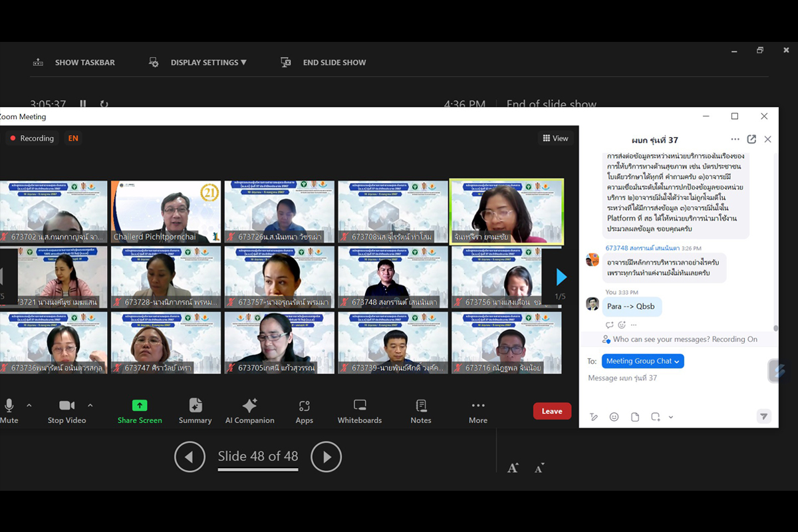The image size is (798, 532).
Task: Open the Display Settings dropdown
Action: point(208,63)
